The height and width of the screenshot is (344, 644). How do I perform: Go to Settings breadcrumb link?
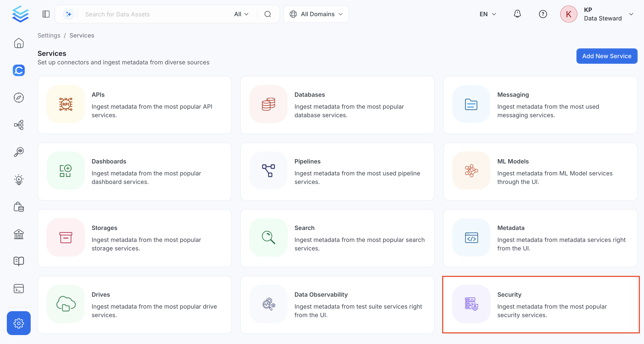(x=49, y=36)
